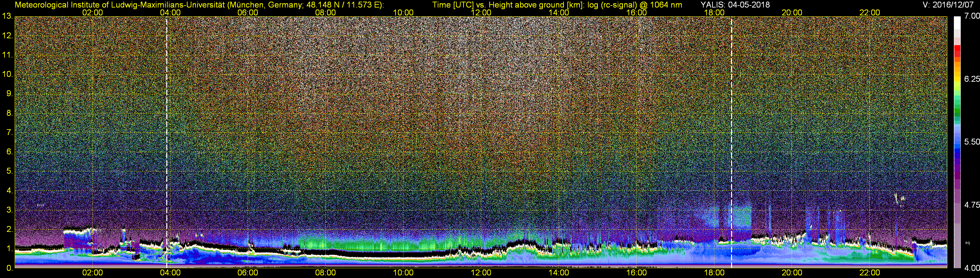Select the 10:00 label on the bottom time axis
Image resolution: width=980 pixels, height=278 pixels.
(x=403, y=273)
